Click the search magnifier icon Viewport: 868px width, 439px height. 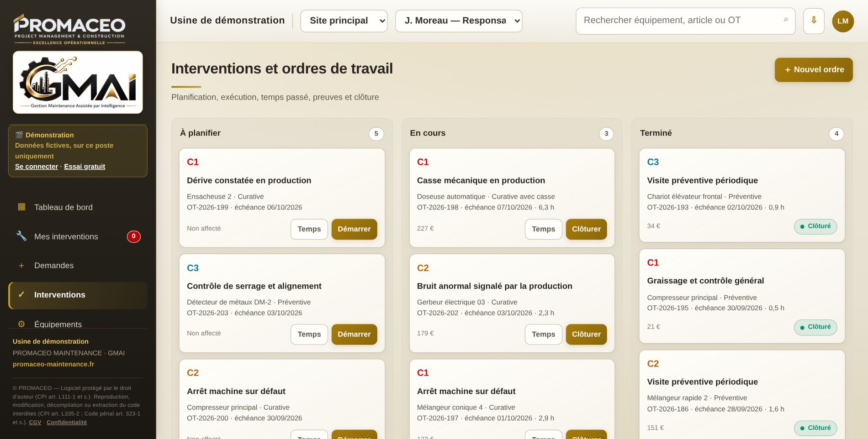tap(786, 20)
